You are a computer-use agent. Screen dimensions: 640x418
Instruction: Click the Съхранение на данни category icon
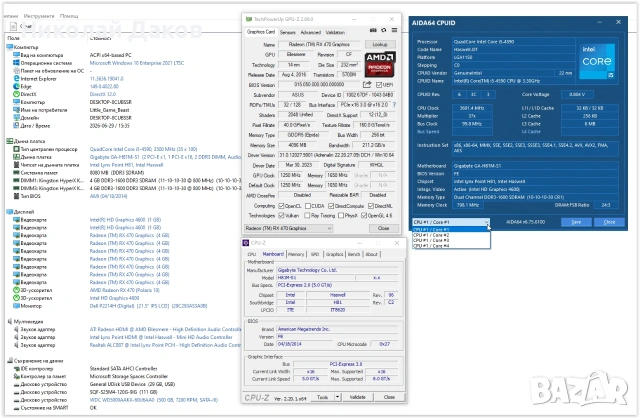(10, 361)
